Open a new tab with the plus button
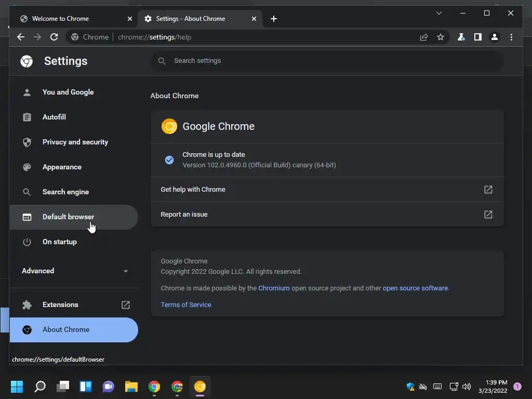The image size is (532, 399). point(274,19)
